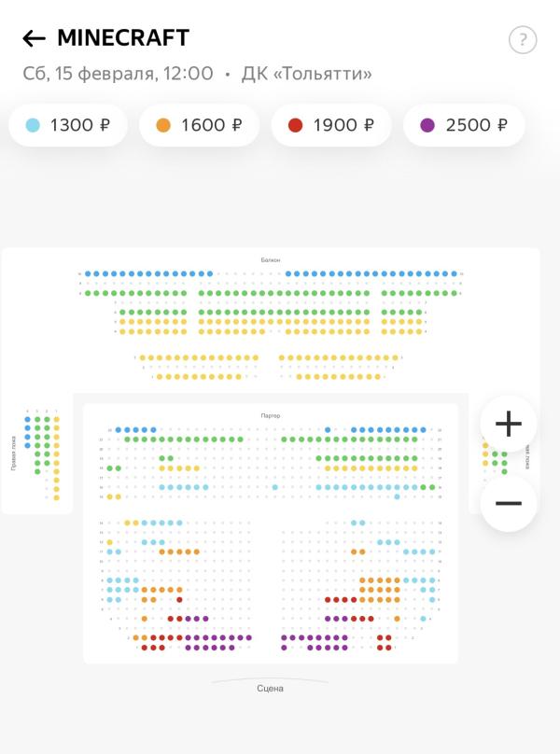Image resolution: width=560 pixels, height=754 pixels.
Task: Click the date 'Сб, 15 февраля, 12:00'
Action: (x=118, y=73)
